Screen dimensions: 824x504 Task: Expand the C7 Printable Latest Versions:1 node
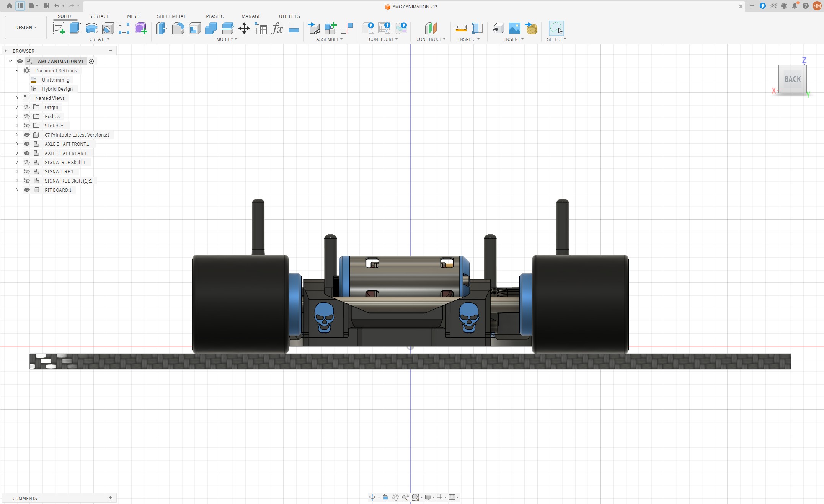17,135
